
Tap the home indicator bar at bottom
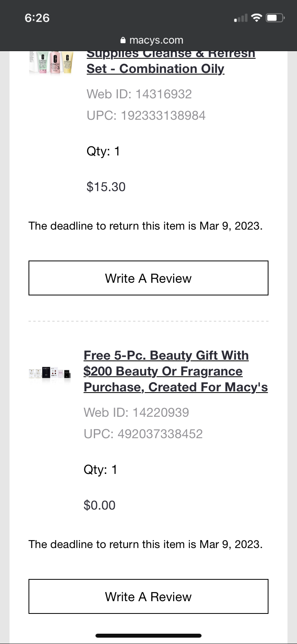click(148, 636)
